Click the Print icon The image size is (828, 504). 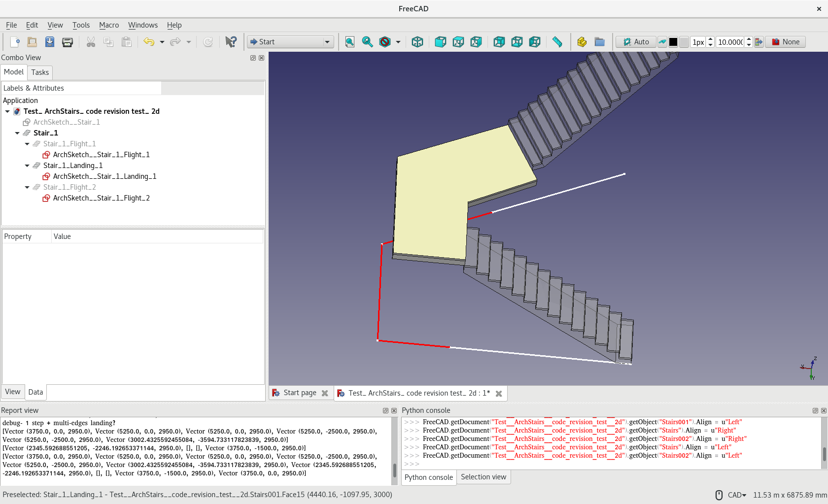pyautogui.click(x=68, y=42)
